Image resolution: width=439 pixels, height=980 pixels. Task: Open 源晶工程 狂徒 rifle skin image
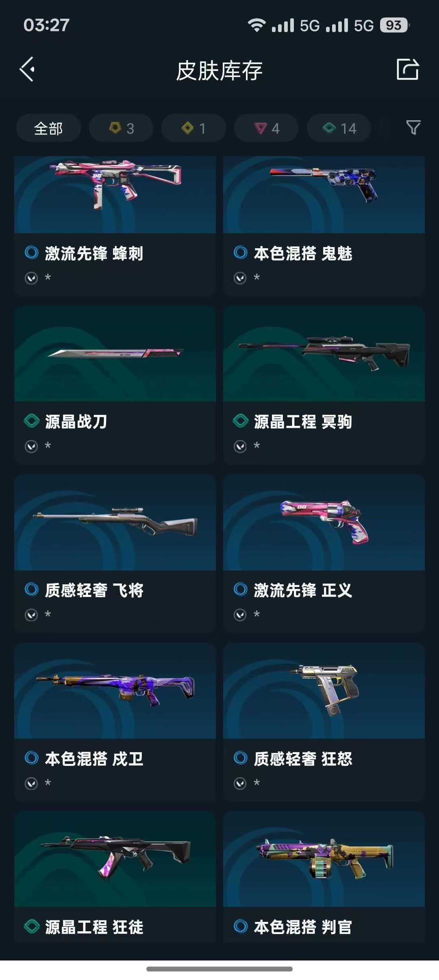point(115,859)
